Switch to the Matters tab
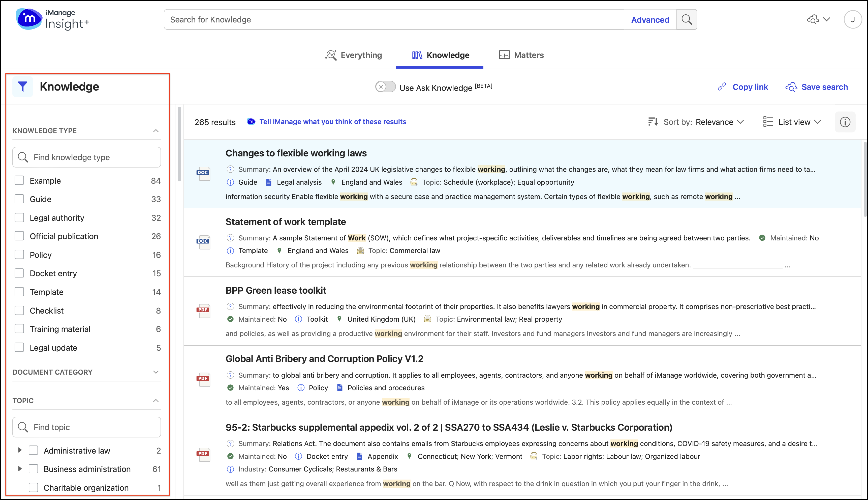Screen dimensions: 868x500 click(x=521, y=55)
